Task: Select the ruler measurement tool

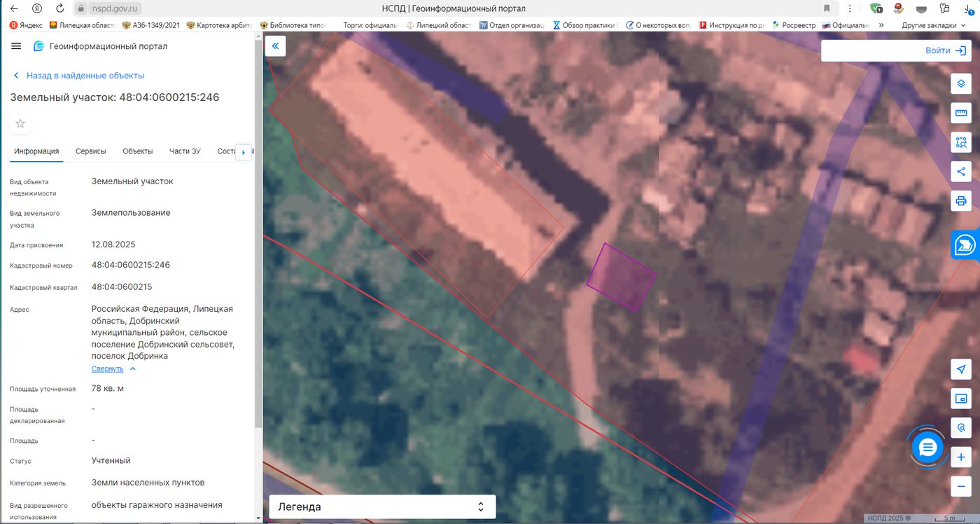Action: (961, 113)
